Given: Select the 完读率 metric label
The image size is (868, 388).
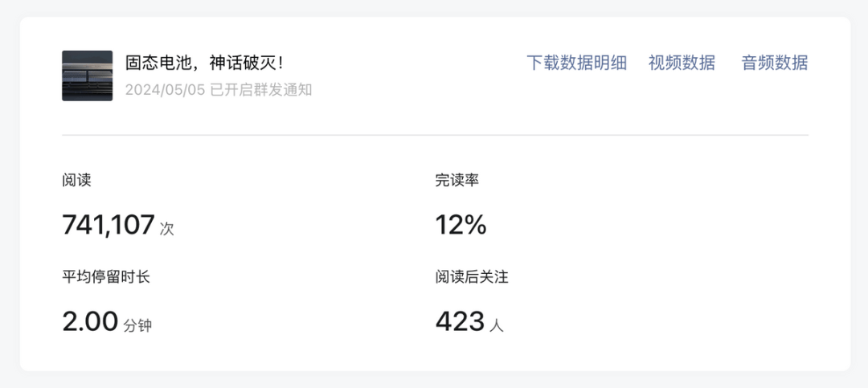Looking at the screenshot, I should click(x=457, y=181).
